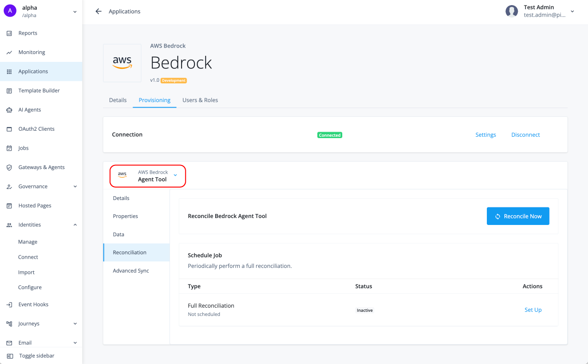Open the alpha tenant dropdown chevron
Viewport: 588px width, 364px height.
75,12
